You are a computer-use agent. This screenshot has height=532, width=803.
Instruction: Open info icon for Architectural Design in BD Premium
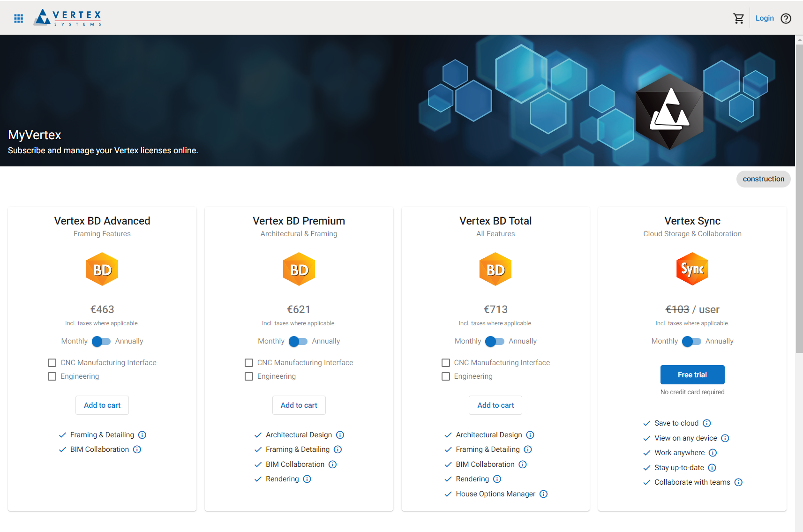(x=340, y=435)
